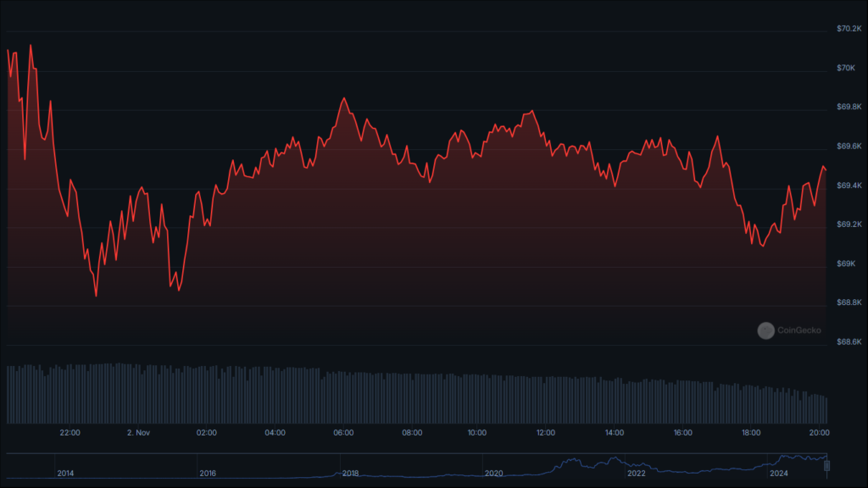Click the $69.6K price axis label
Screen dimensions: 868x488
[x=849, y=146]
